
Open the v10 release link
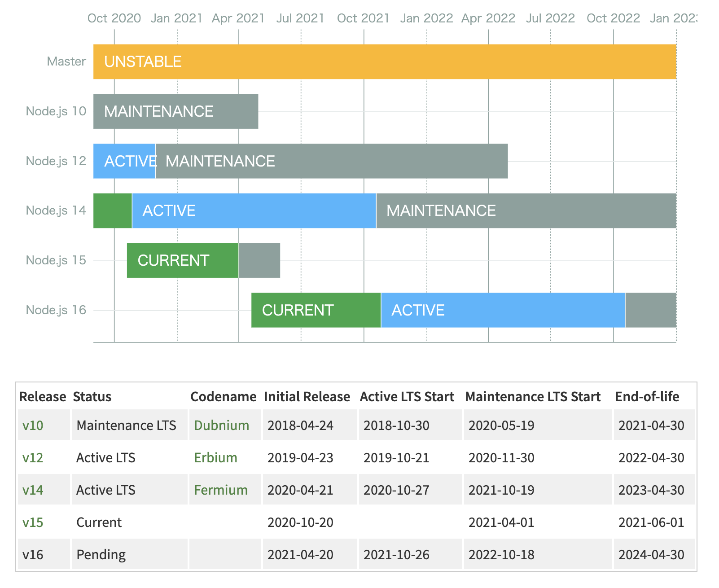tap(33, 425)
